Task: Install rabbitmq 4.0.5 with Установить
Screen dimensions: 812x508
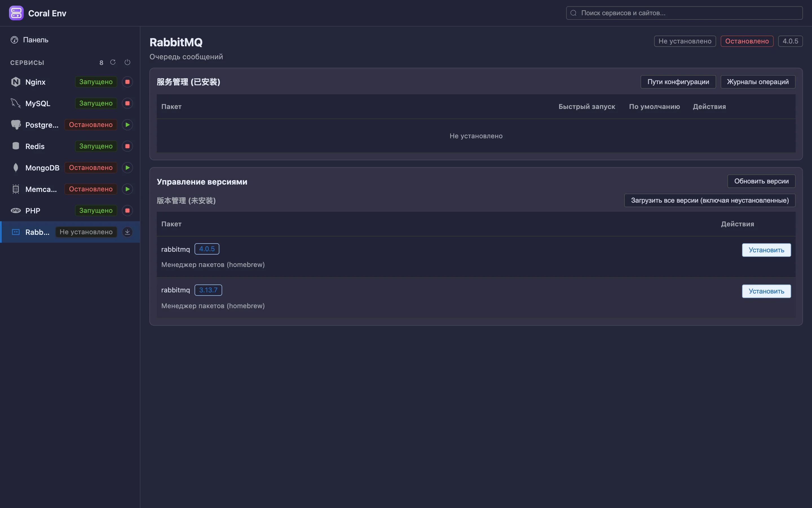Action: [x=766, y=250]
